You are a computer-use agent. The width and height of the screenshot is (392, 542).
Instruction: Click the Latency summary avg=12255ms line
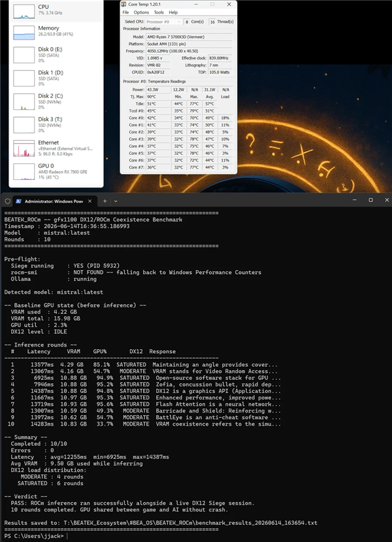[90, 457]
